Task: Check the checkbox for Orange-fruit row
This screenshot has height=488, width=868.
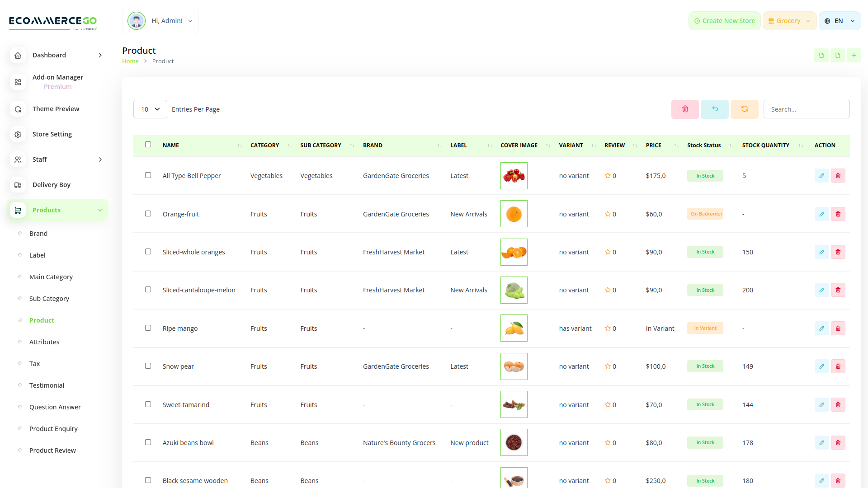Action: (x=148, y=213)
